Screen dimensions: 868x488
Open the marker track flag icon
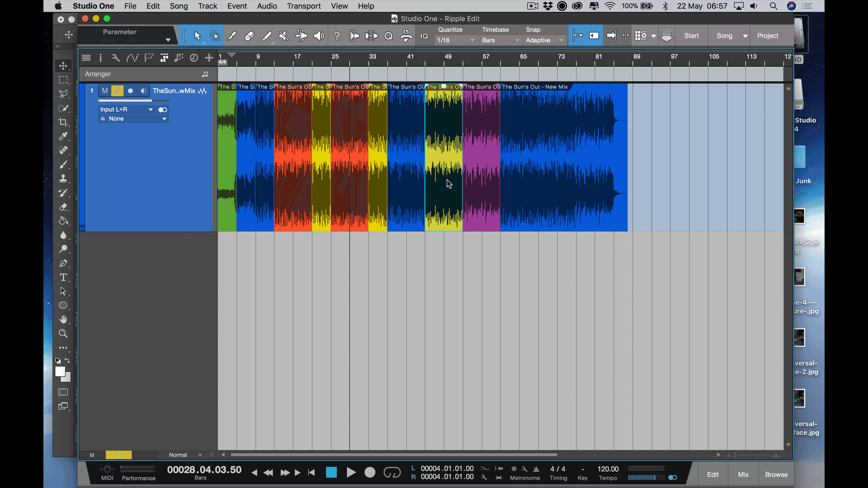[x=149, y=58]
